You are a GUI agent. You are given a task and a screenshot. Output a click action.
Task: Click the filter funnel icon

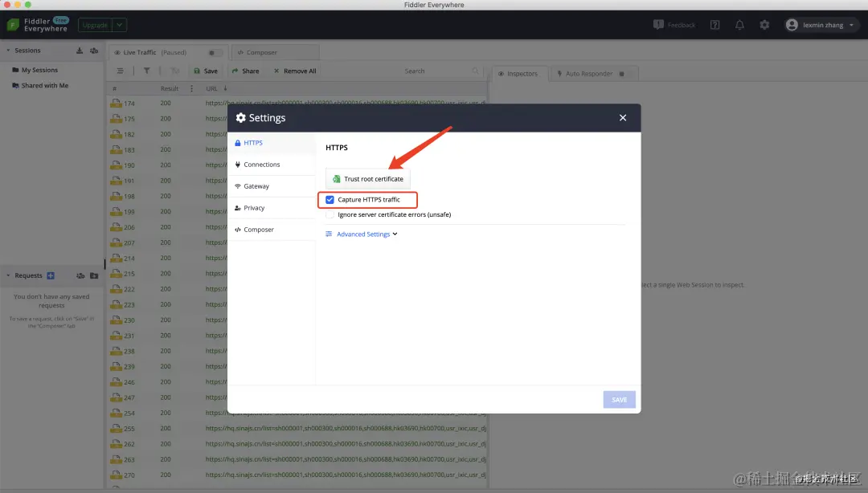(x=147, y=71)
